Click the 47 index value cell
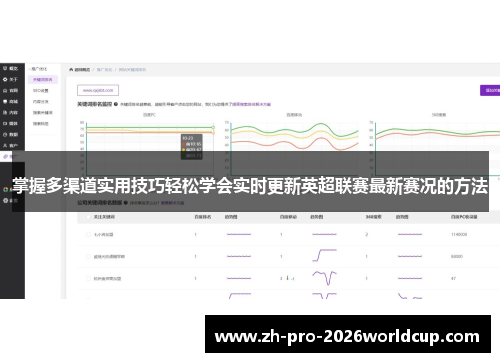 (453, 278)
